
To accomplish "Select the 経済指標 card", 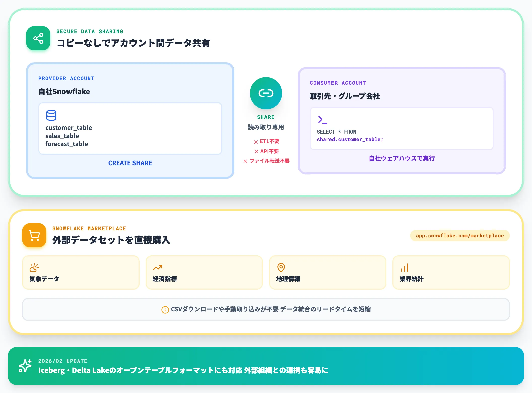I will (x=204, y=273).
